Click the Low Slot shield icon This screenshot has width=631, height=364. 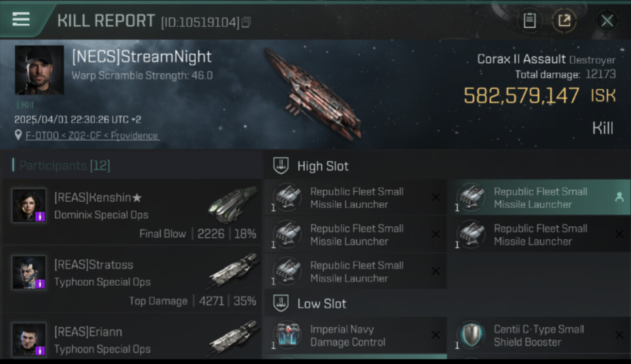[x=281, y=304]
